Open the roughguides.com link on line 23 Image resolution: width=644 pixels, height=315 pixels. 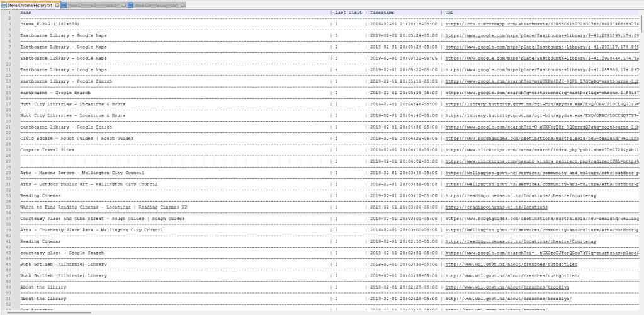(541, 139)
